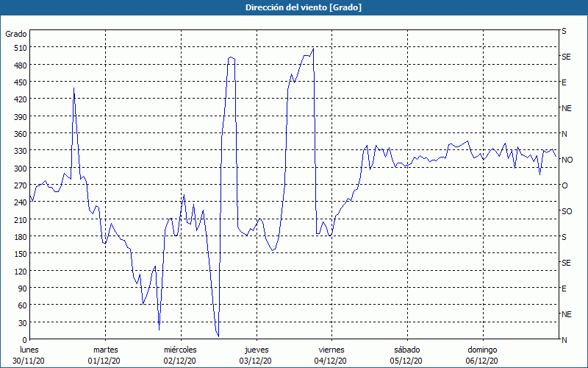
Task: Select the 300 value on the degree axis
Action: (20, 169)
